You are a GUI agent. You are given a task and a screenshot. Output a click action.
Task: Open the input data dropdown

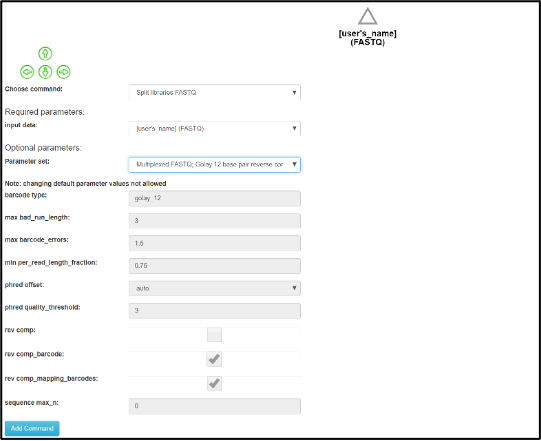pyautogui.click(x=215, y=128)
